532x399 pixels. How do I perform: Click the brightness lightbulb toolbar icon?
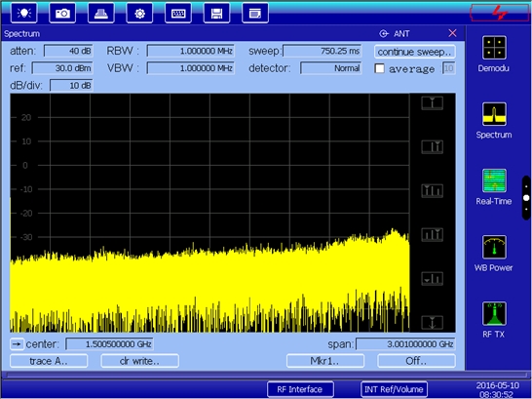coord(23,13)
